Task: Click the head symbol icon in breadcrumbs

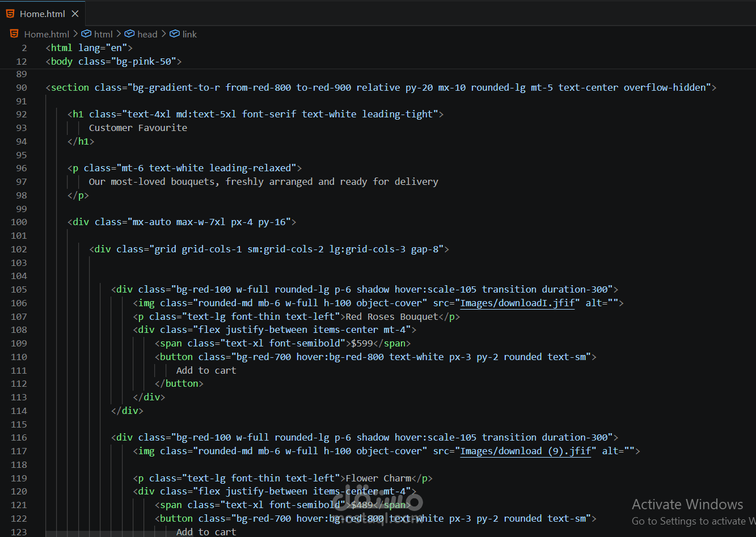Action: click(129, 34)
